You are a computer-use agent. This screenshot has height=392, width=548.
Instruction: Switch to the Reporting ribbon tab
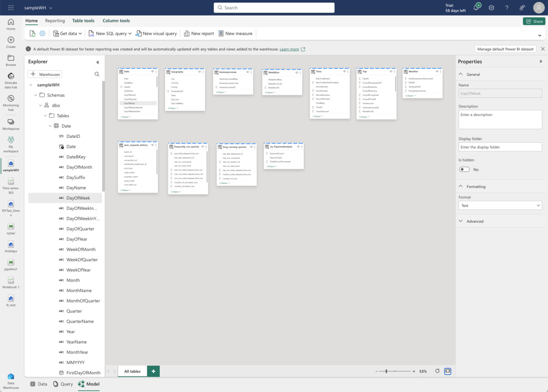(x=55, y=21)
